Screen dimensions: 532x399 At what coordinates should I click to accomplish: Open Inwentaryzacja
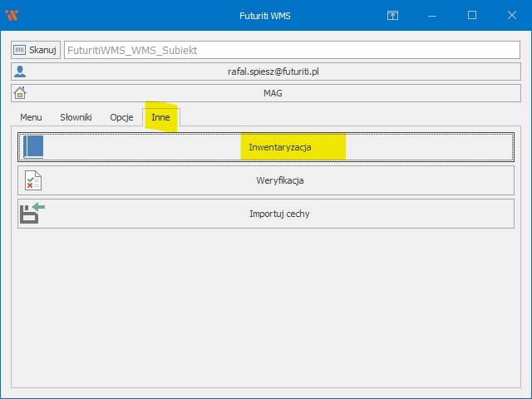tap(279, 147)
